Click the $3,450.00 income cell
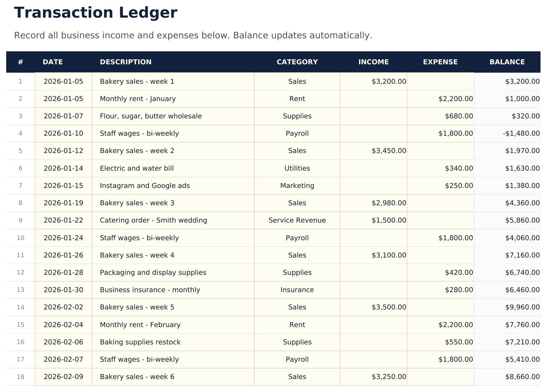Image resolution: width=547 pixels, height=392 pixels. pos(373,151)
